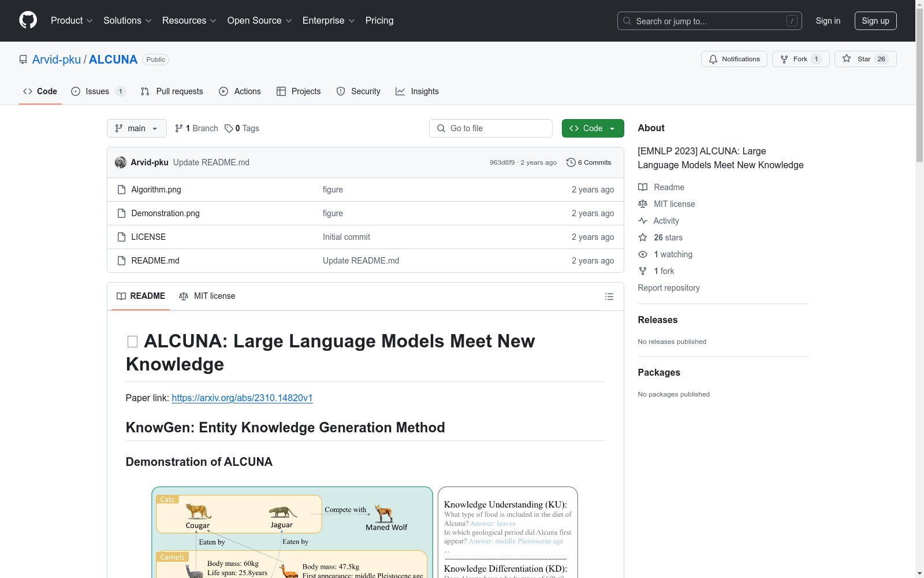Expand the Product menu
Viewport: 924px width, 578px height.
click(x=72, y=20)
